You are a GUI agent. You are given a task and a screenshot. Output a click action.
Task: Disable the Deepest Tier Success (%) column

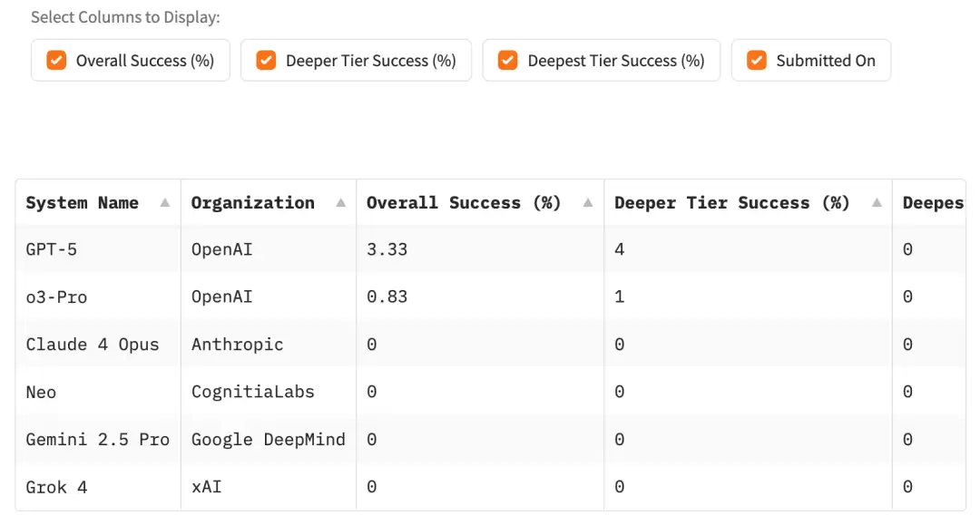(508, 61)
